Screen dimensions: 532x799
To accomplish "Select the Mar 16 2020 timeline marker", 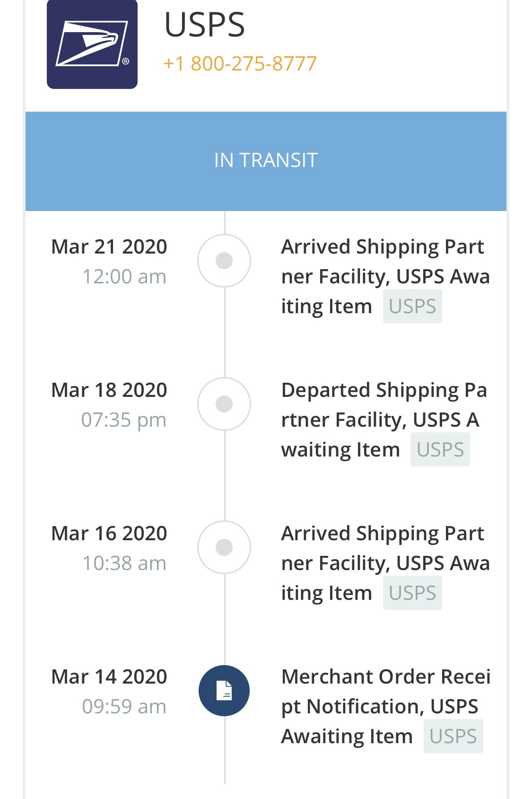I will click(x=224, y=547).
